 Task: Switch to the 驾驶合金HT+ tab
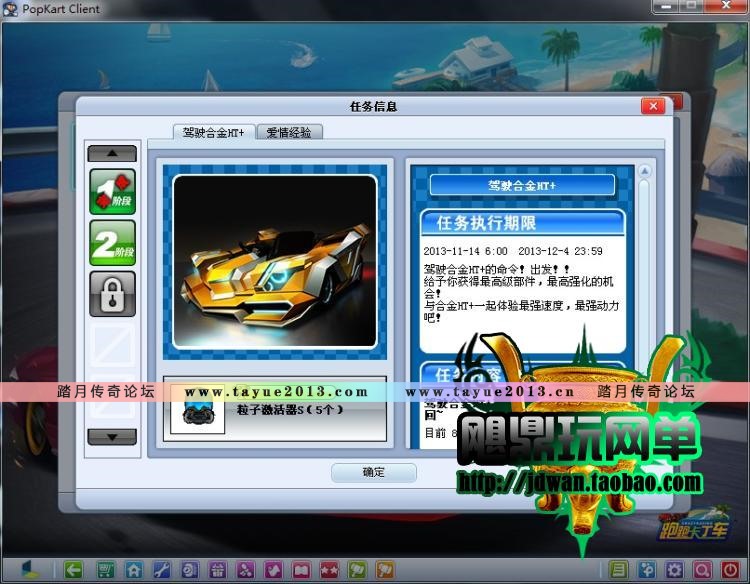pyautogui.click(x=214, y=132)
